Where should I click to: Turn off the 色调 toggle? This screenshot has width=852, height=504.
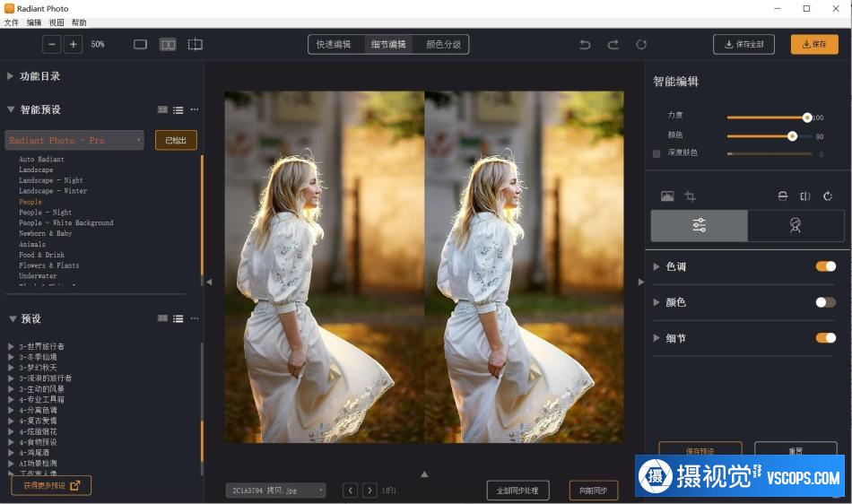coord(825,266)
